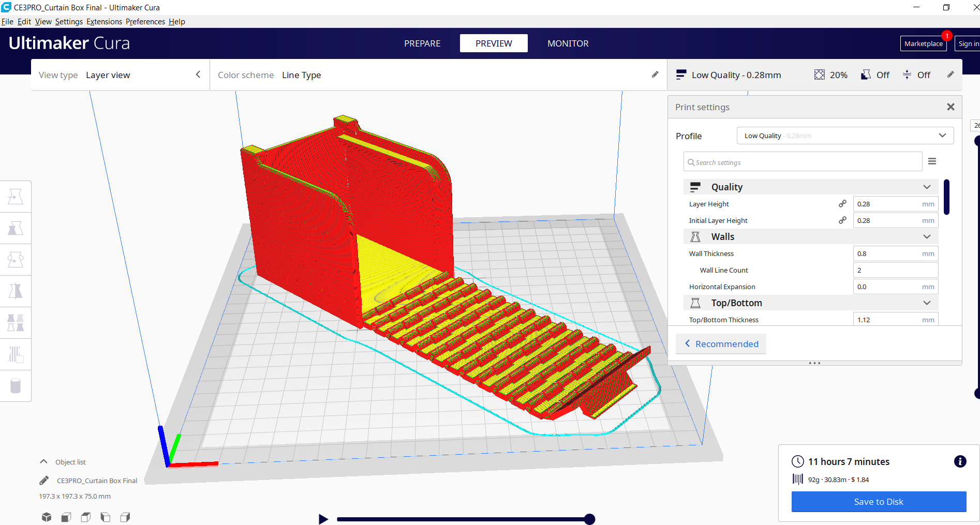Image resolution: width=980 pixels, height=525 pixels.
Task: Open the Preferences menu
Action: point(145,22)
